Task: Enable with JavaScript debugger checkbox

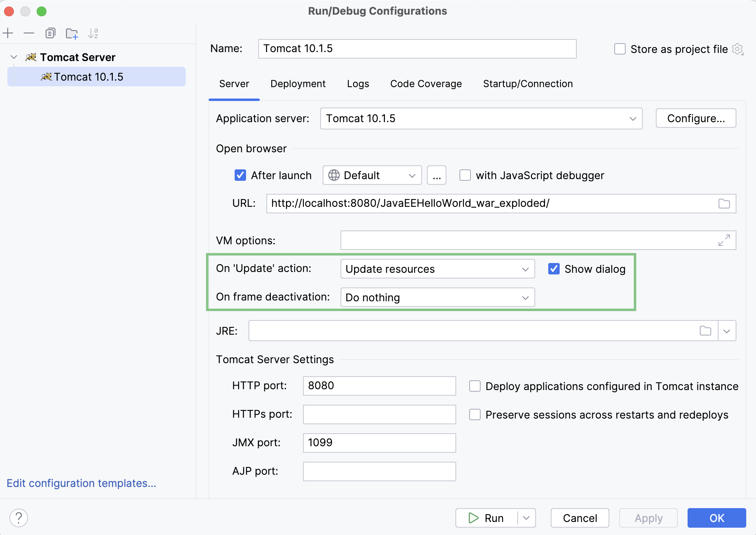Action: (465, 175)
